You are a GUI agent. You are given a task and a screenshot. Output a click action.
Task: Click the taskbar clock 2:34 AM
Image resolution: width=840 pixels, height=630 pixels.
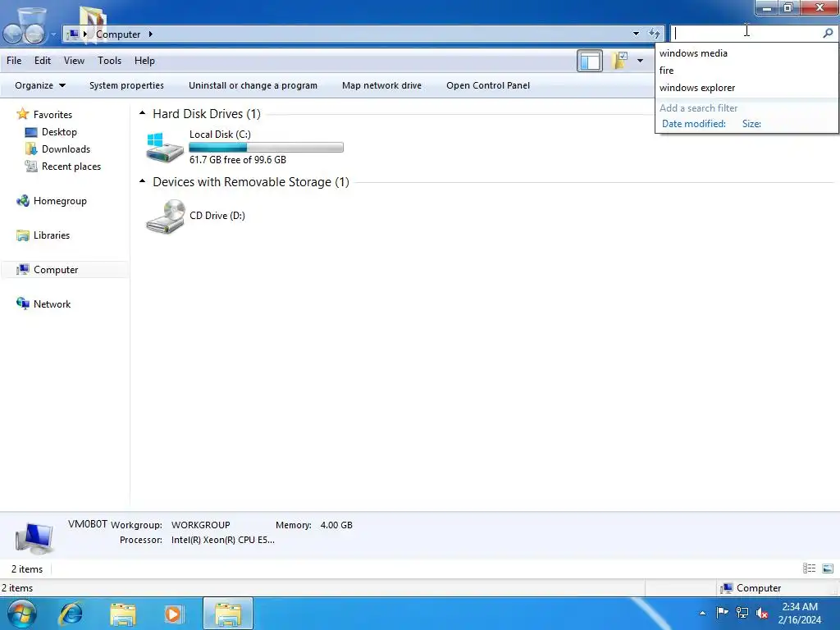coord(799,607)
